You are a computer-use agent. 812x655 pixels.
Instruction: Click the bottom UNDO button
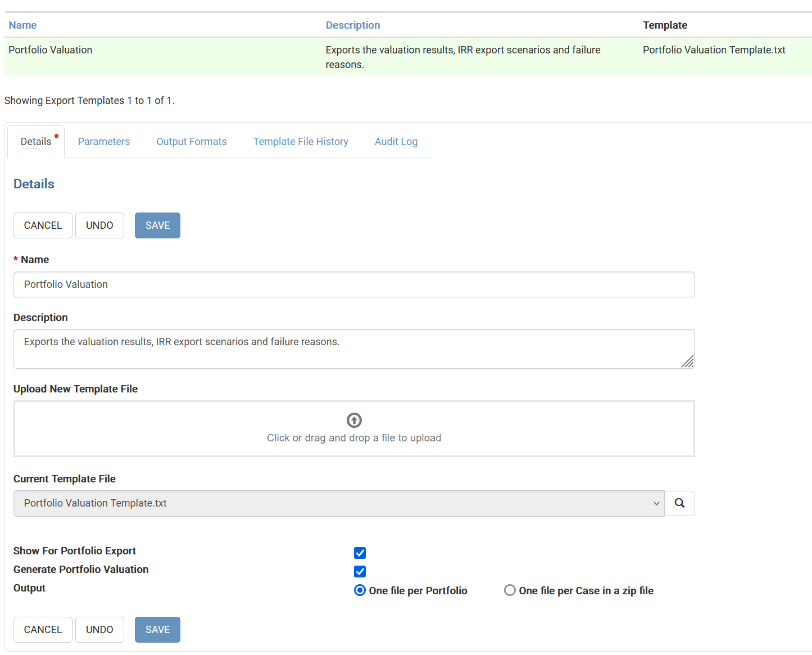point(99,630)
